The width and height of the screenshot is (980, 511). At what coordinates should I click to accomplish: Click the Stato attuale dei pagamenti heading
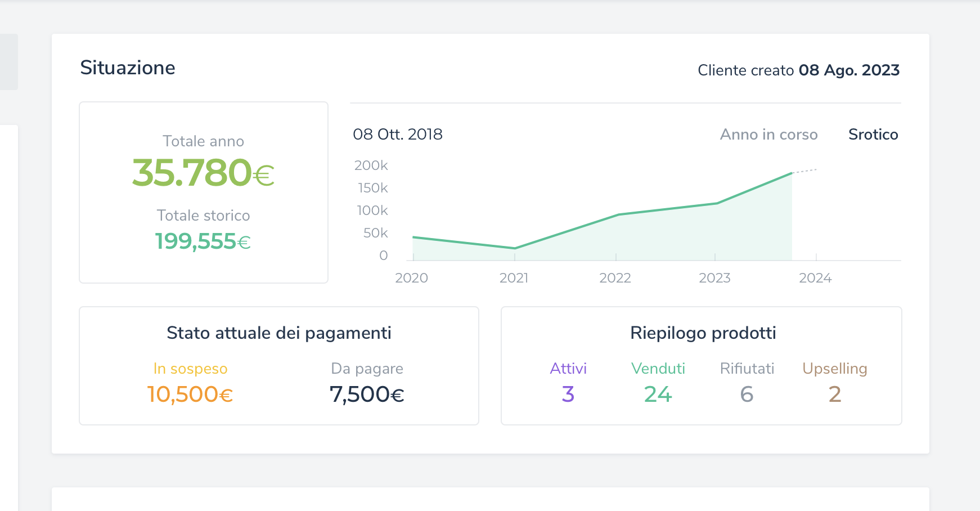click(x=279, y=333)
